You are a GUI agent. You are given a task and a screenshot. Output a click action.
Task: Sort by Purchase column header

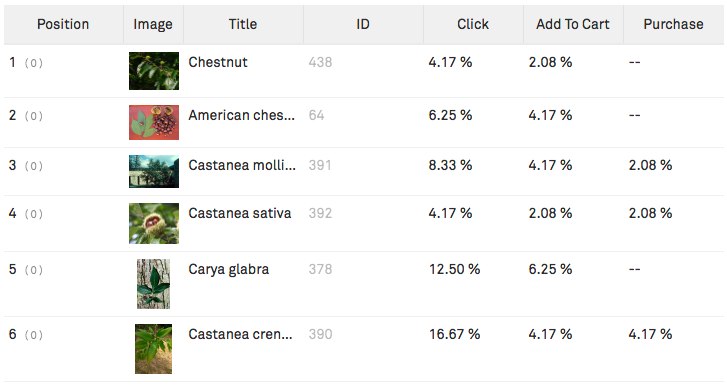674,24
